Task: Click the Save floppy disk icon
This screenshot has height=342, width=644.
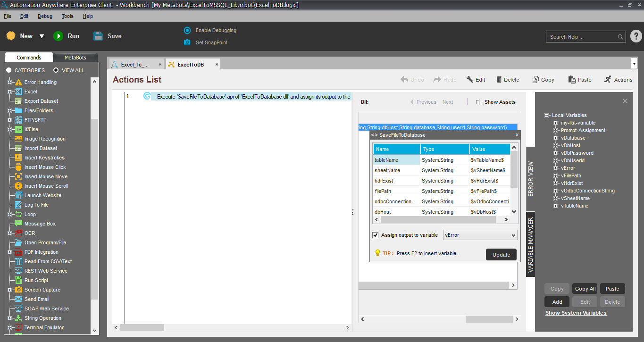Action: 98,36
